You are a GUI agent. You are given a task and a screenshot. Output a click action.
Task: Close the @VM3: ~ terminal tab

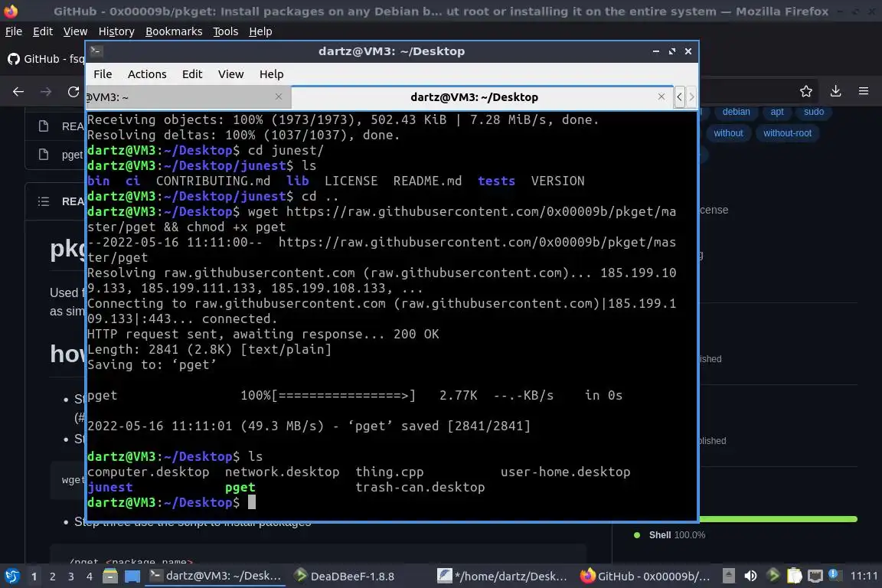(x=279, y=96)
